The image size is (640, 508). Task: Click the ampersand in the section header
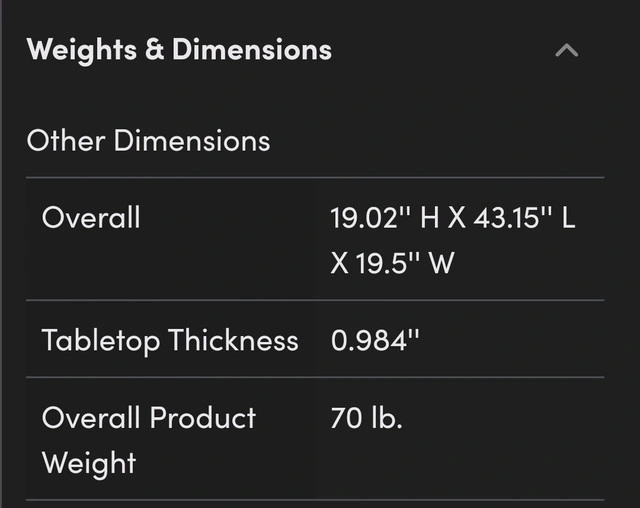point(154,50)
